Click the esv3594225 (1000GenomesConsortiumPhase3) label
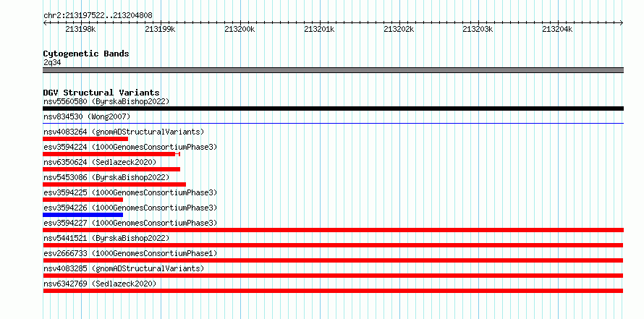644x319 pixels. [x=130, y=192]
